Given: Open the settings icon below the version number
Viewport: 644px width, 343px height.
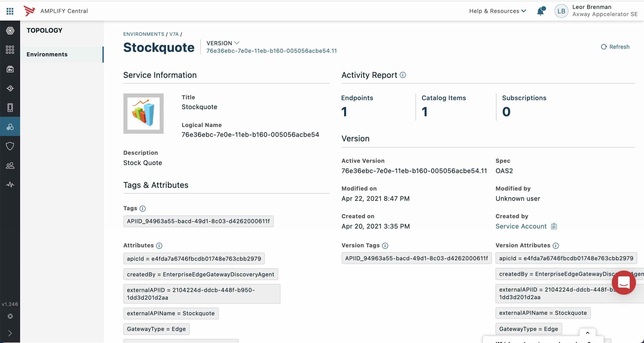Looking at the screenshot, I should pos(10,316).
